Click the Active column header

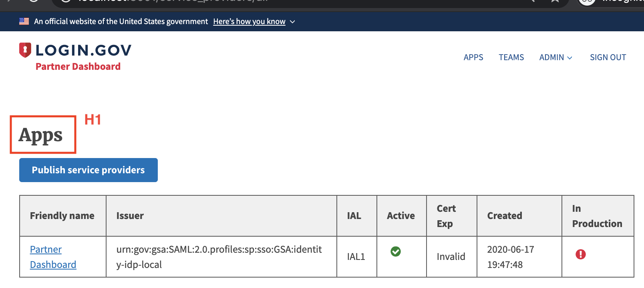pos(402,216)
